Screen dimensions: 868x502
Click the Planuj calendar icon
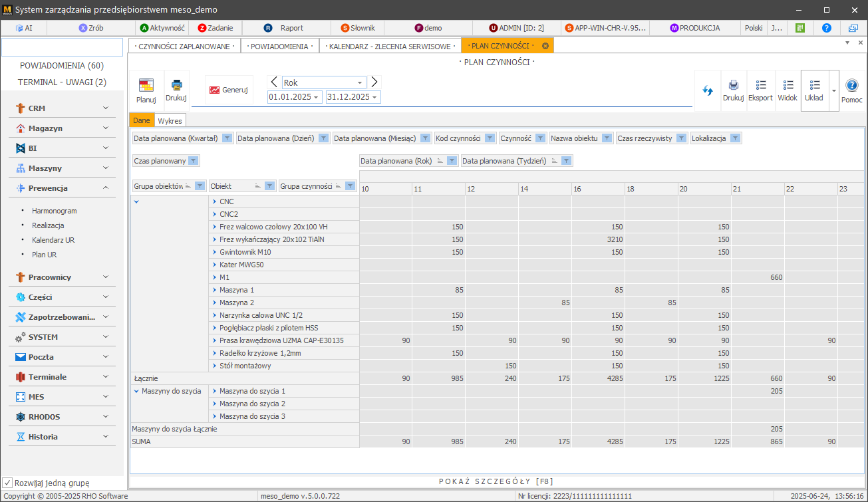146,86
